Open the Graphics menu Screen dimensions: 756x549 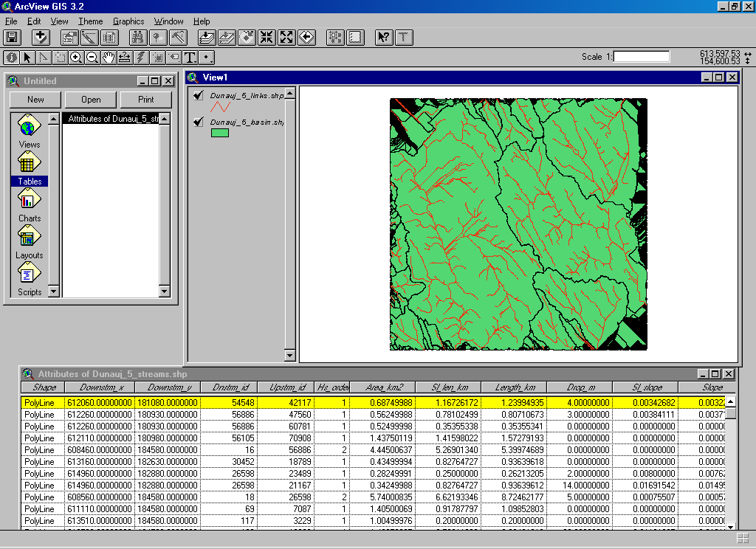coord(128,21)
